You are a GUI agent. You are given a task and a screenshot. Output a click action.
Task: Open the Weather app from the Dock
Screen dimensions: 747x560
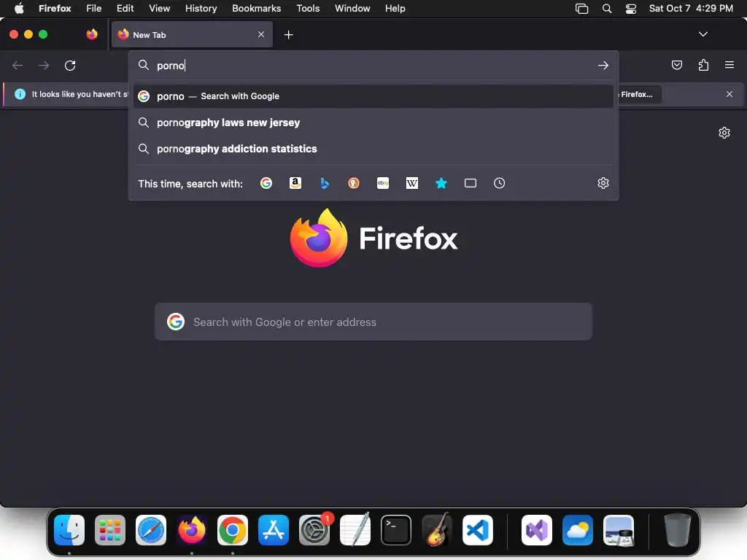[578, 529]
